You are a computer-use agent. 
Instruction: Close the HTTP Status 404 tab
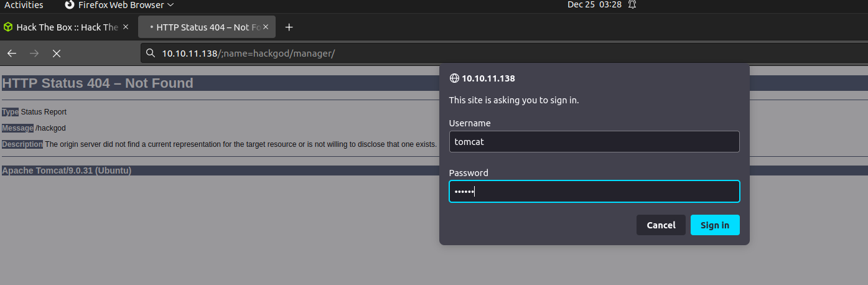[266, 27]
